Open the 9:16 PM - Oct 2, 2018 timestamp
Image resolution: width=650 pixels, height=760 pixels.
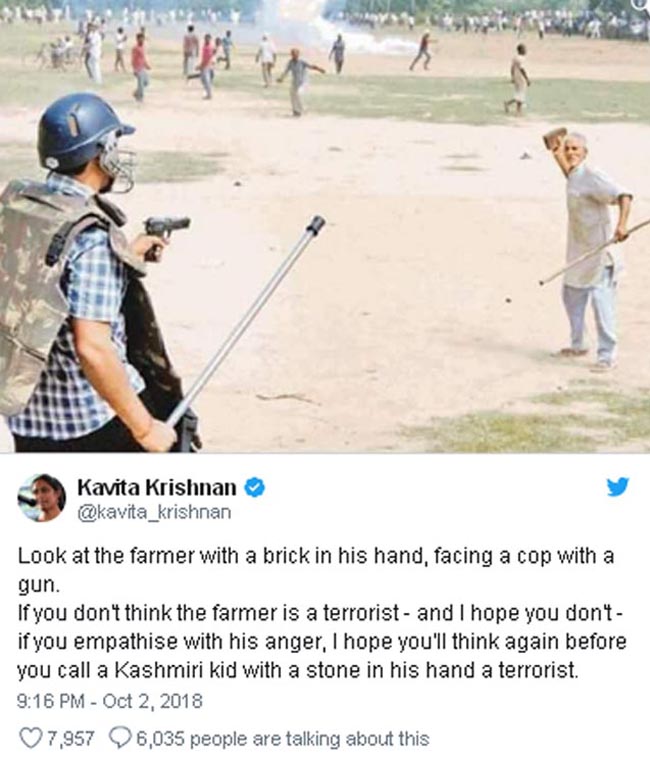tap(110, 701)
